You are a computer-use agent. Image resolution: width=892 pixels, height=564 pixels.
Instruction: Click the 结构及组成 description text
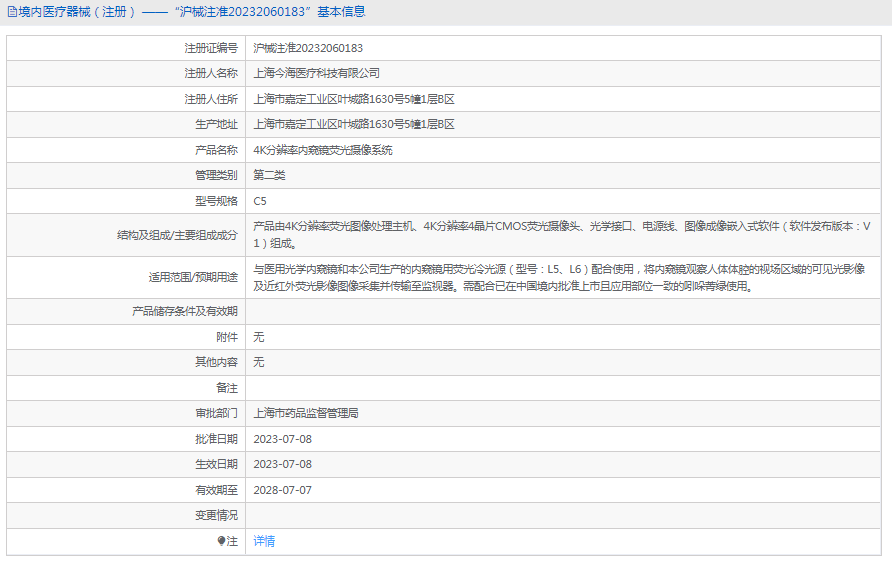pyautogui.click(x=561, y=235)
